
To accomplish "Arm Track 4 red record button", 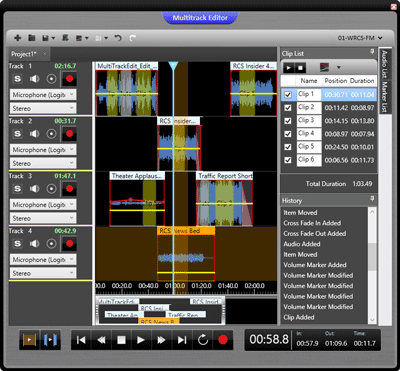I will [69, 244].
